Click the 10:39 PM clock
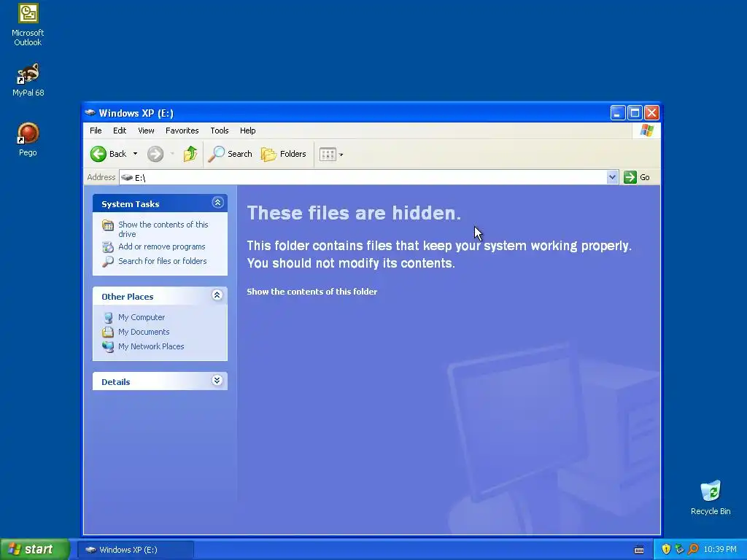 click(720, 550)
